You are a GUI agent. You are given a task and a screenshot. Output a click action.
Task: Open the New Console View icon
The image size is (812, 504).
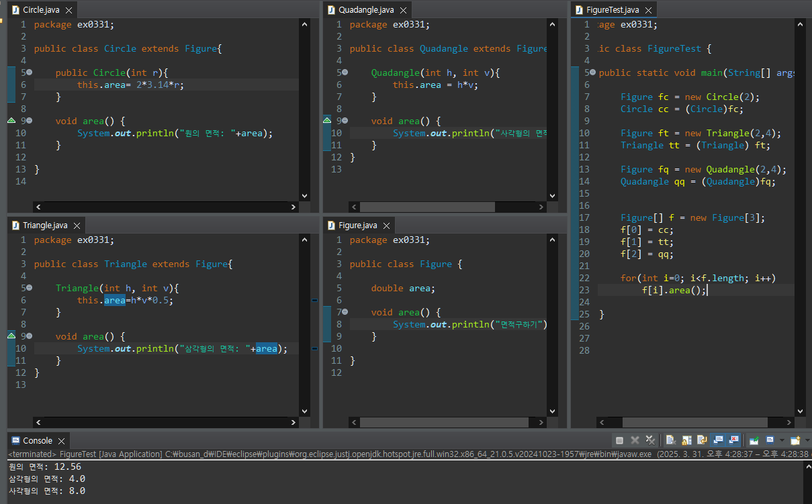click(x=795, y=440)
